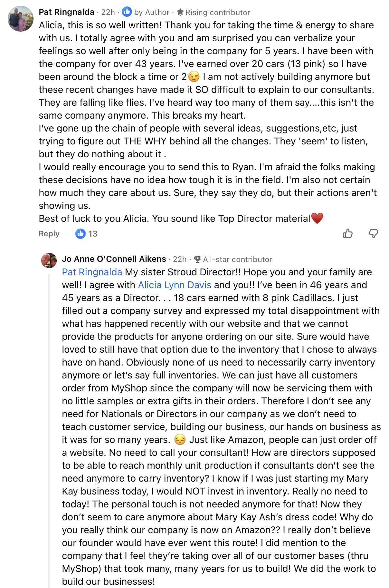Click the 22h timestamp on Jo Anne's reply
This screenshot has width=389, height=588.
click(180, 259)
